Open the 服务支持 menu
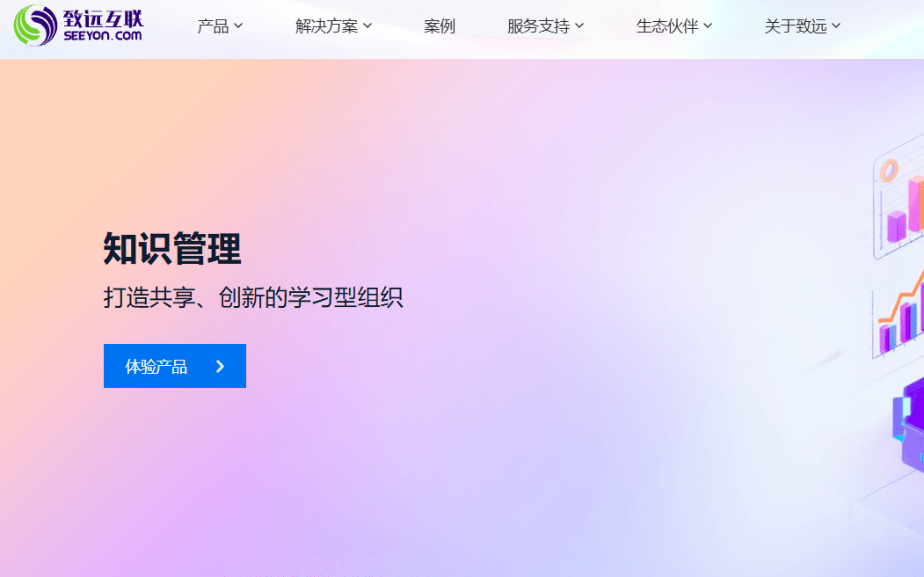924x577 pixels. [538, 26]
